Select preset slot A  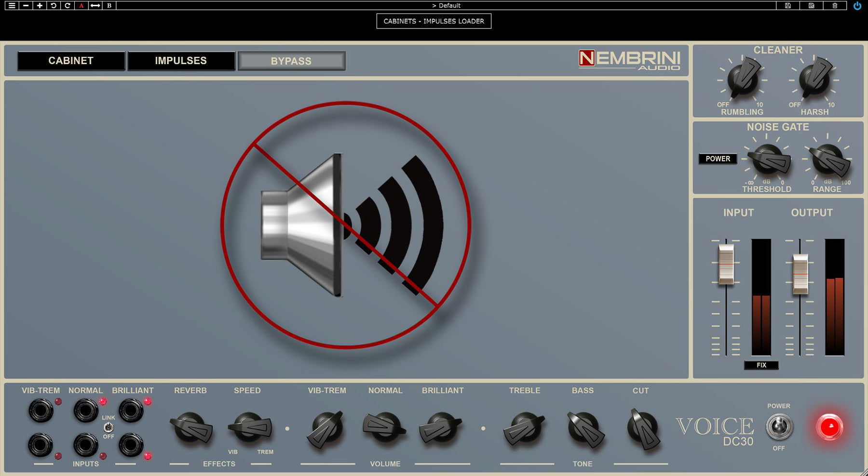(81, 5)
